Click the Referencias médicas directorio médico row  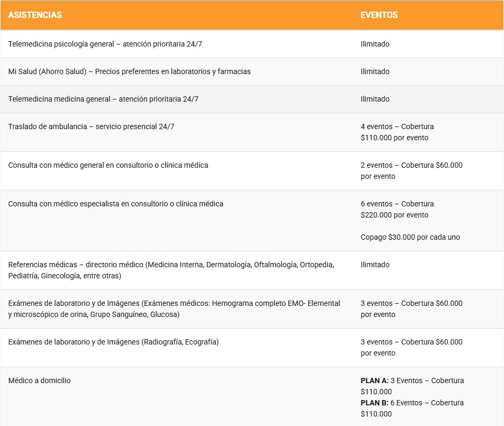pos(170,270)
